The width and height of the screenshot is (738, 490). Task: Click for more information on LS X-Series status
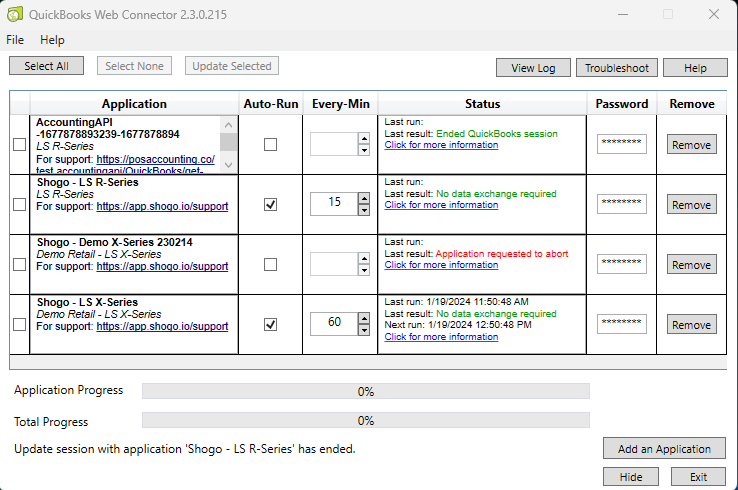click(x=441, y=337)
